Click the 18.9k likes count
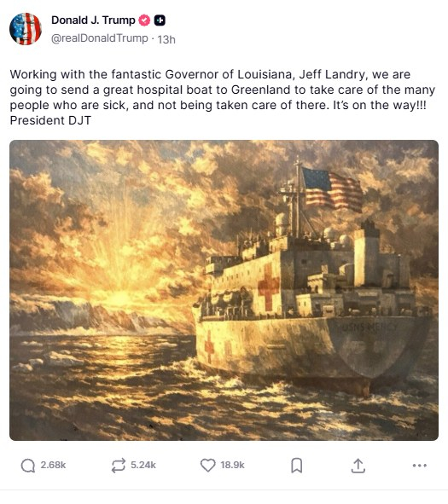The image size is (448, 504). [232, 465]
